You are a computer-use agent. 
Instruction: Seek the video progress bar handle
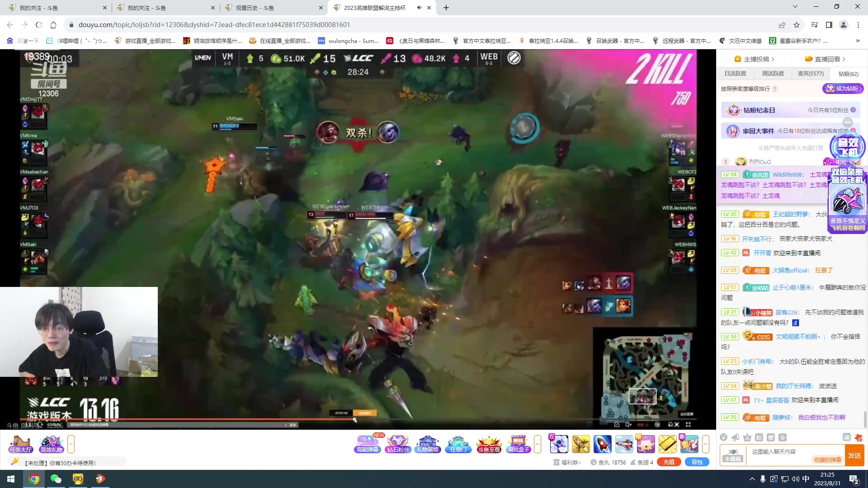tap(355, 420)
